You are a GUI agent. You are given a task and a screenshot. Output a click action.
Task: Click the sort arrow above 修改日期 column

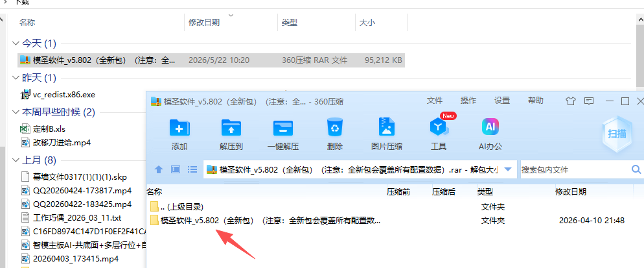(x=231, y=16)
